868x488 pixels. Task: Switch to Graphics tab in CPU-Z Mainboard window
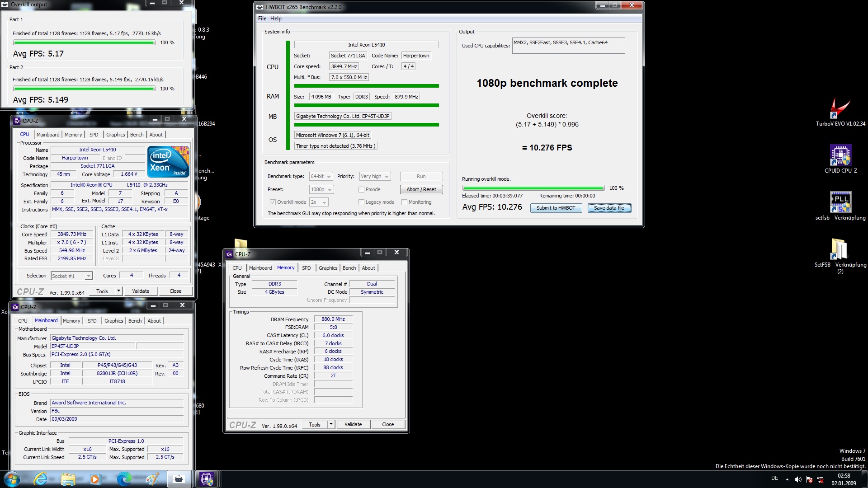coord(114,321)
